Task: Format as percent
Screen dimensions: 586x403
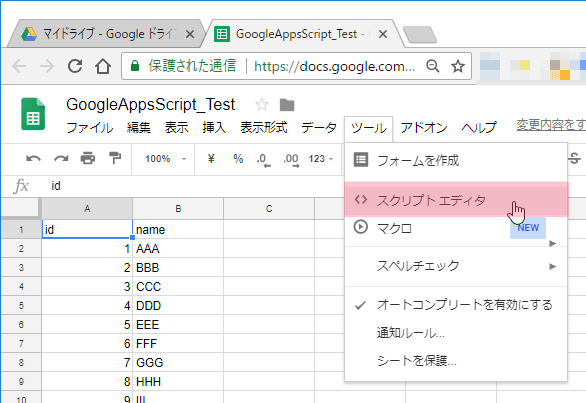Action: pos(238,159)
